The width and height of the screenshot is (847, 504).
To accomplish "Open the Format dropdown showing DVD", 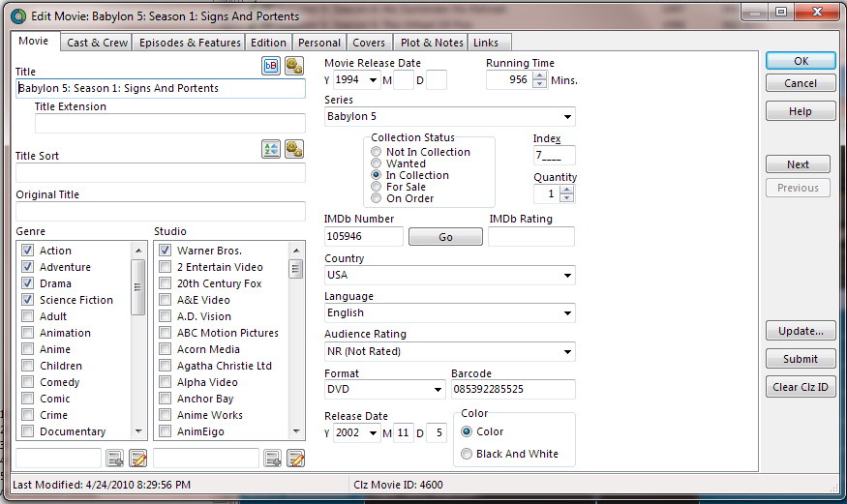I will point(439,390).
